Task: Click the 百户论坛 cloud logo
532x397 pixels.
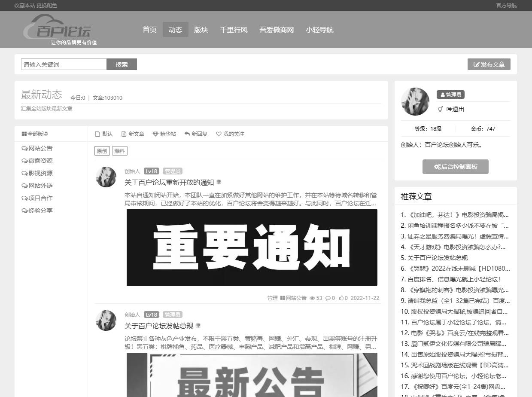Action: [57, 28]
